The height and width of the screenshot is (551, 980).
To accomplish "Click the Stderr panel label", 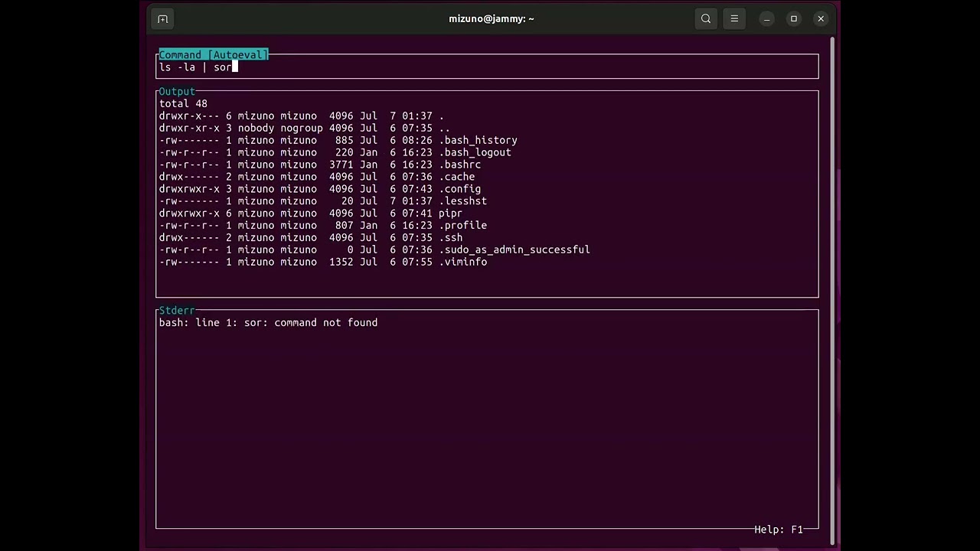I will (177, 310).
